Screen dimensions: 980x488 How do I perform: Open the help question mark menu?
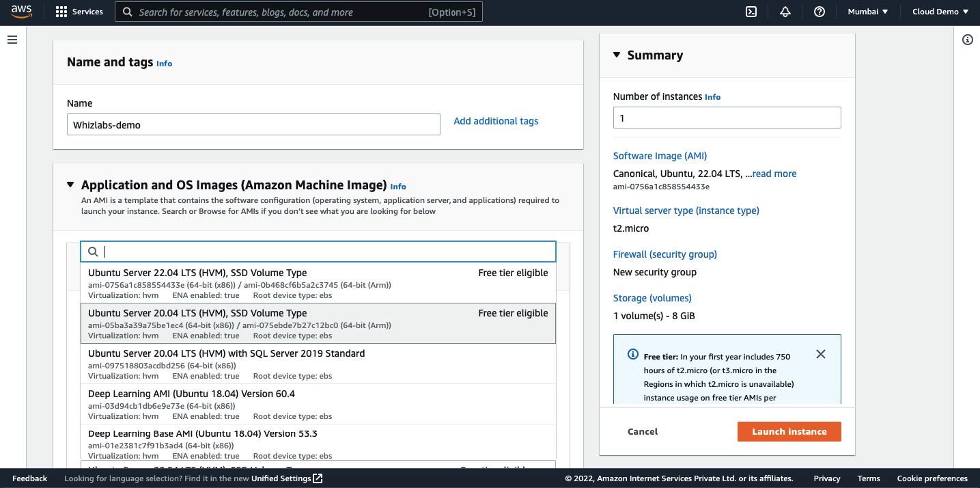coord(820,12)
